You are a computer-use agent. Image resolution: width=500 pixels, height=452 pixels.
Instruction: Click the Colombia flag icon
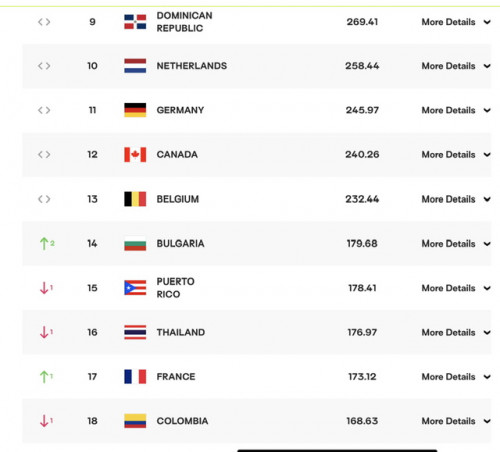[135, 421]
